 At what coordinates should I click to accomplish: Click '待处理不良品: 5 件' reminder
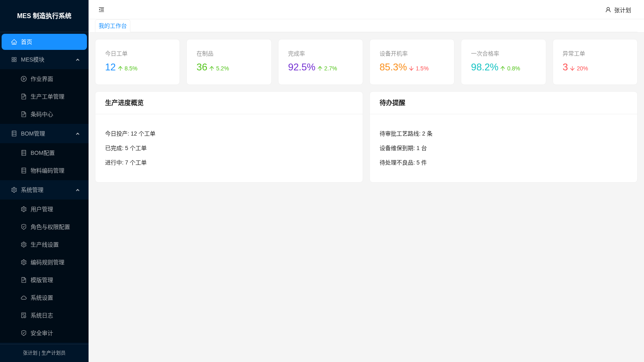403,162
